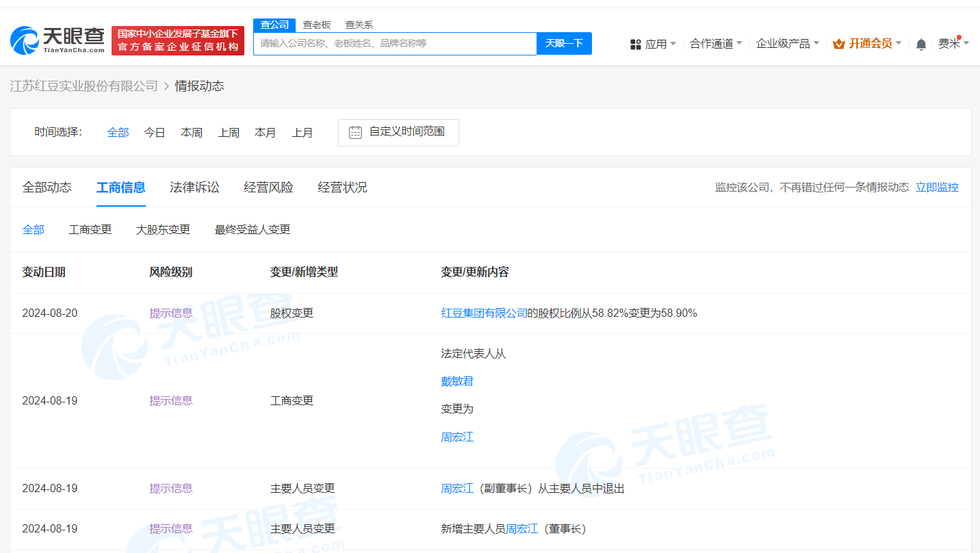Click the 国家中小企业发展子基金 banner badge
Image resolution: width=980 pixels, height=553 pixels.
[x=178, y=40]
